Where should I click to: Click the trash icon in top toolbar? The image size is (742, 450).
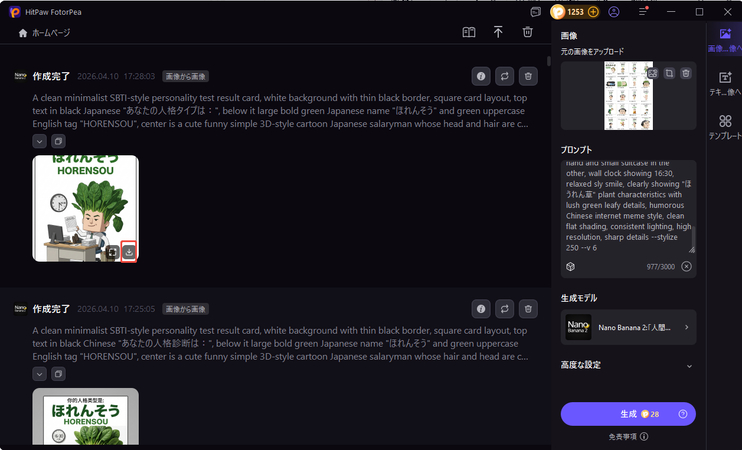(x=527, y=32)
